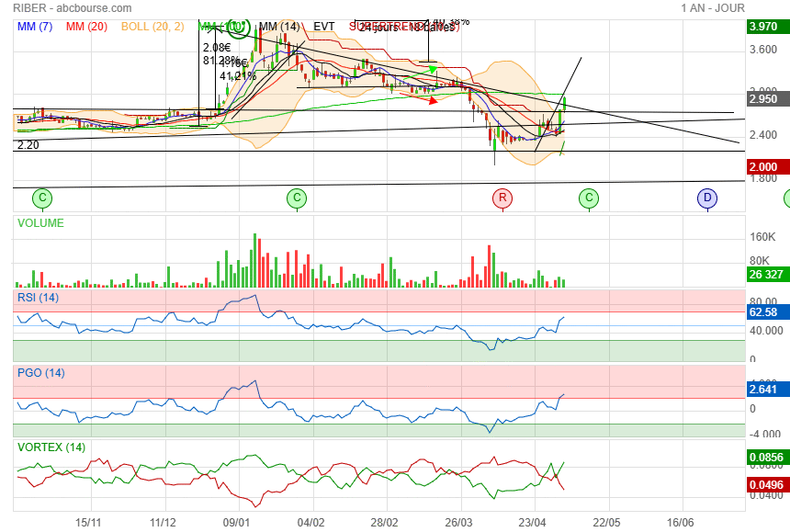Click the green 3.970 price tag
The width and height of the screenshot is (790, 532).
pyautogui.click(x=764, y=27)
